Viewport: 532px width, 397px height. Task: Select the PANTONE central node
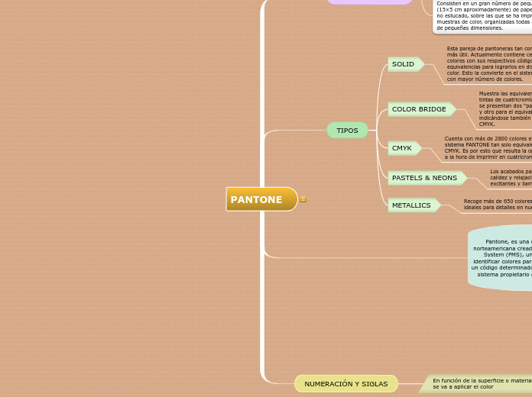(261, 199)
